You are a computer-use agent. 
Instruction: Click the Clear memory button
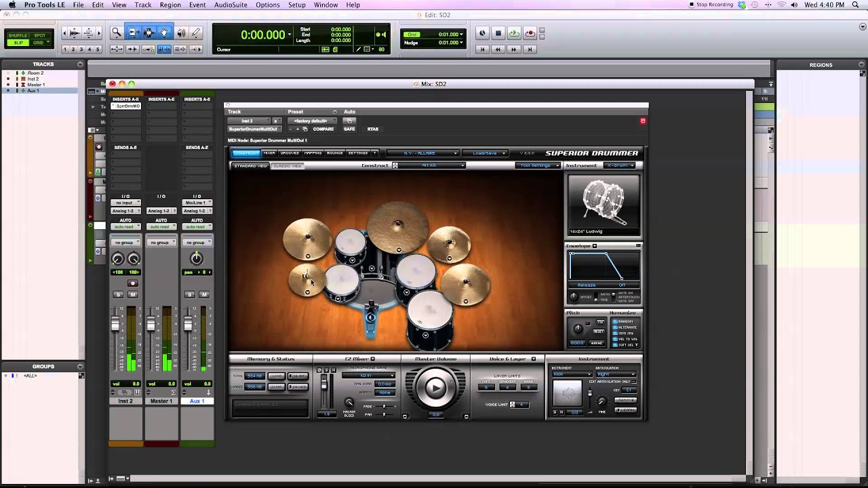coord(277,387)
